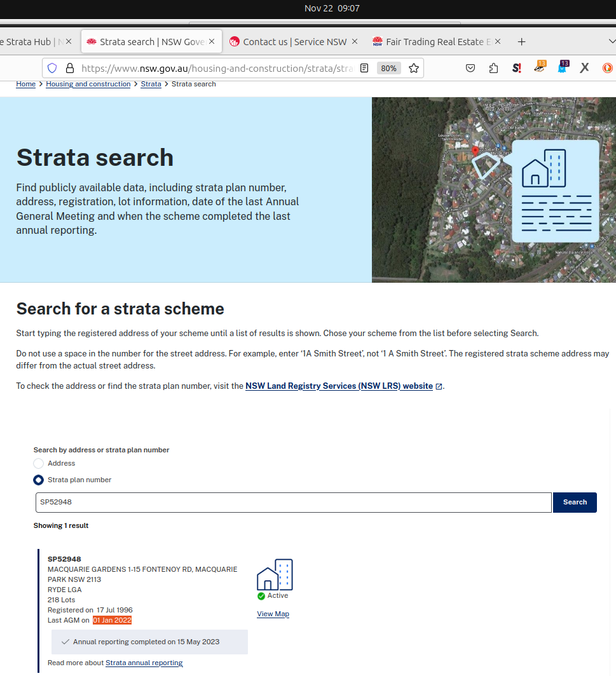Viewport: 616px width, 676px height.
Task: Bookmark this page with the star icon
Action: click(414, 68)
